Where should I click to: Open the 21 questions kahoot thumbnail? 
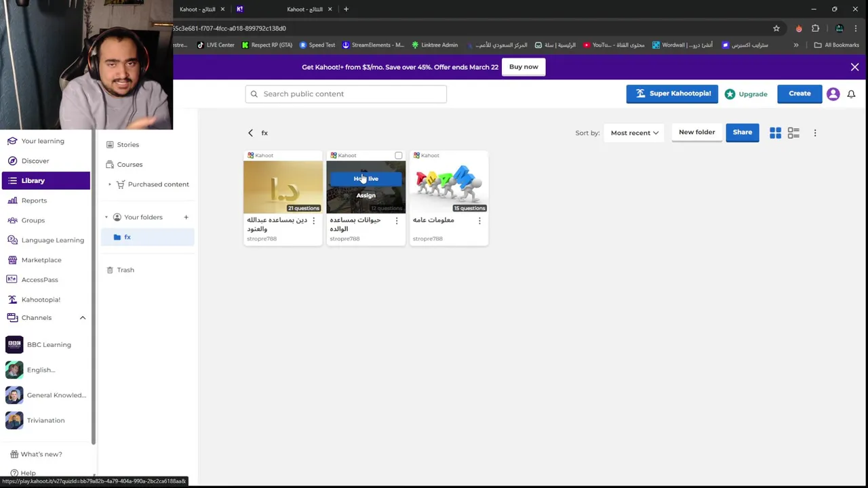coord(283,186)
